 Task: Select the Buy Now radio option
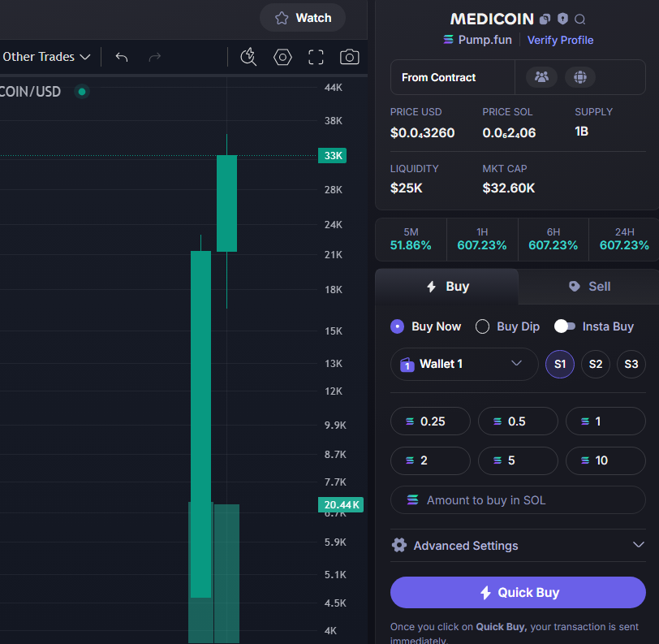coord(397,326)
